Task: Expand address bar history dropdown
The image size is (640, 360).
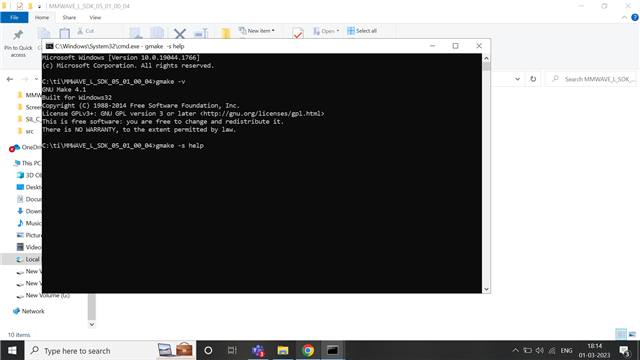Action: pyautogui.click(x=518, y=79)
